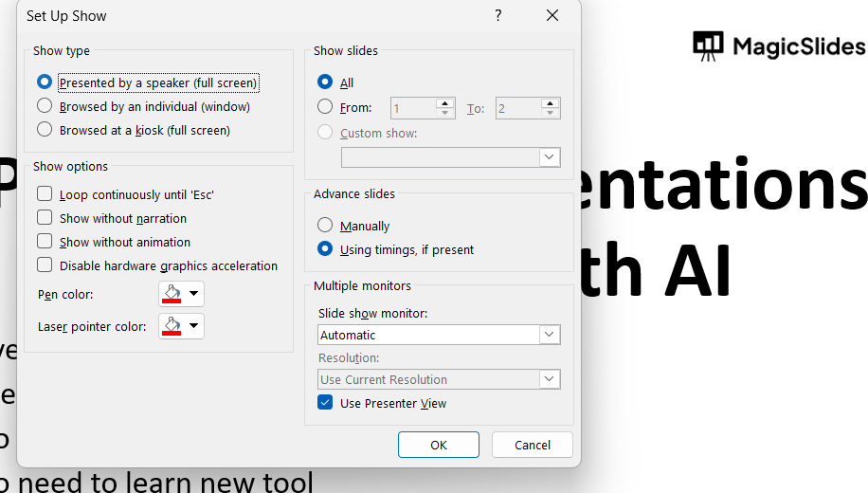
Task: Increase the To slide number
Action: pos(550,103)
